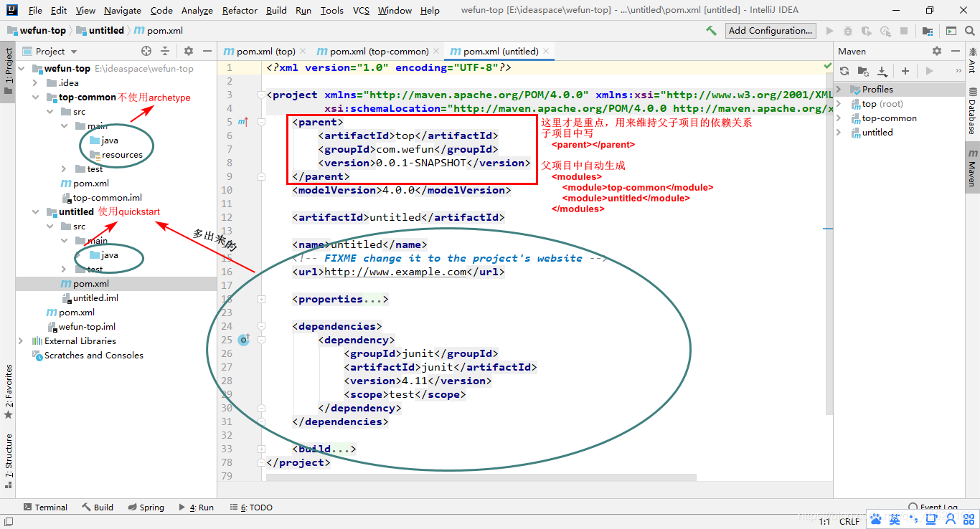980x529 pixels.
Task: Open the VCS menu
Action: [x=362, y=11]
